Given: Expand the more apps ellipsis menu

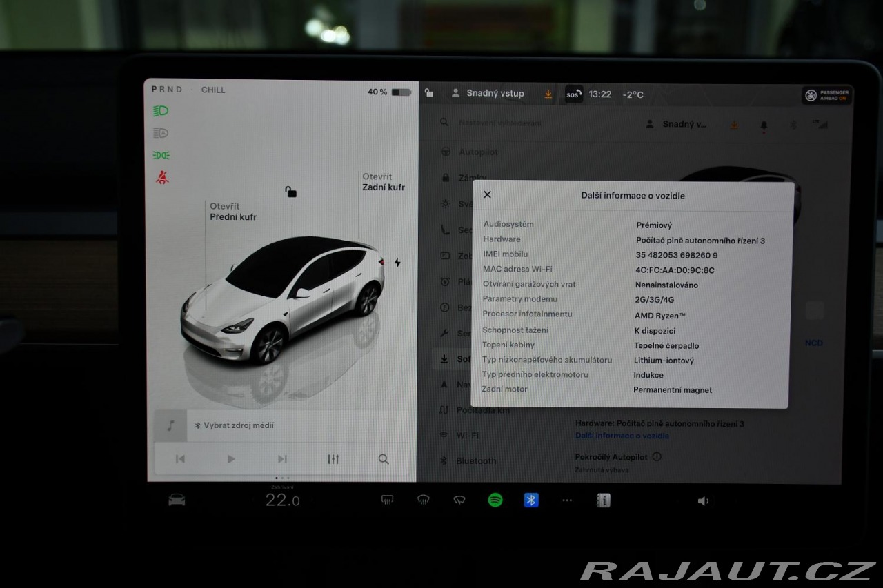Looking at the screenshot, I should [567, 500].
